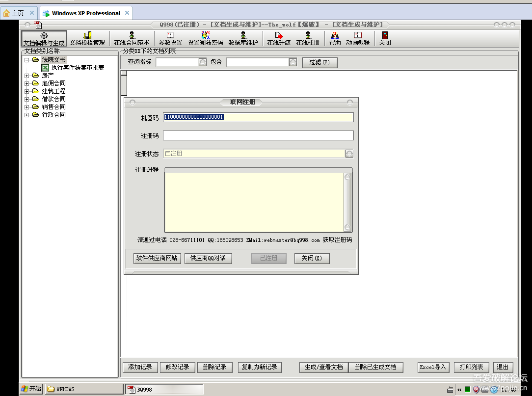Viewport: 532px width, 396px height.
Task: Click the 机器码 input field
Action: [x=258, y=117]
